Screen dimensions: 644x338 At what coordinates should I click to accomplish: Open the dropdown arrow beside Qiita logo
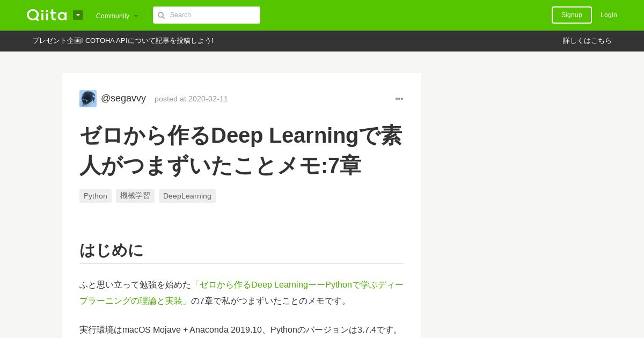tap(78, 15)
